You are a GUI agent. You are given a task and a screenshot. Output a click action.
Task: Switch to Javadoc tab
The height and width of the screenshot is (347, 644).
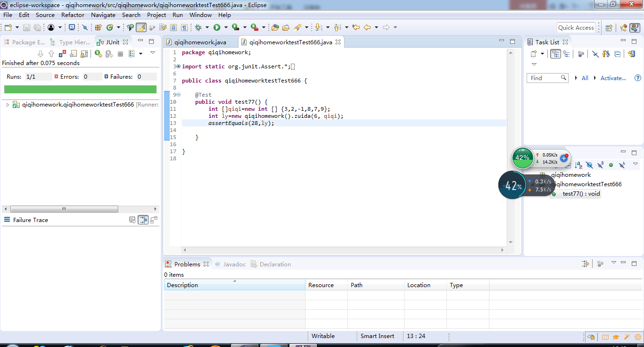[x=230, y=264]
